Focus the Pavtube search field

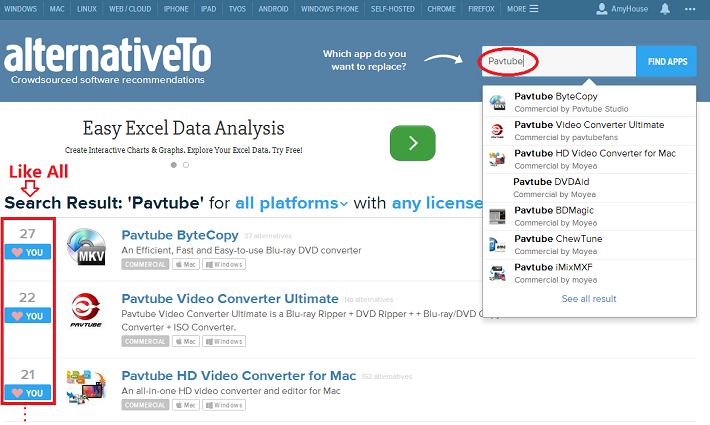(x=559, y=61)
